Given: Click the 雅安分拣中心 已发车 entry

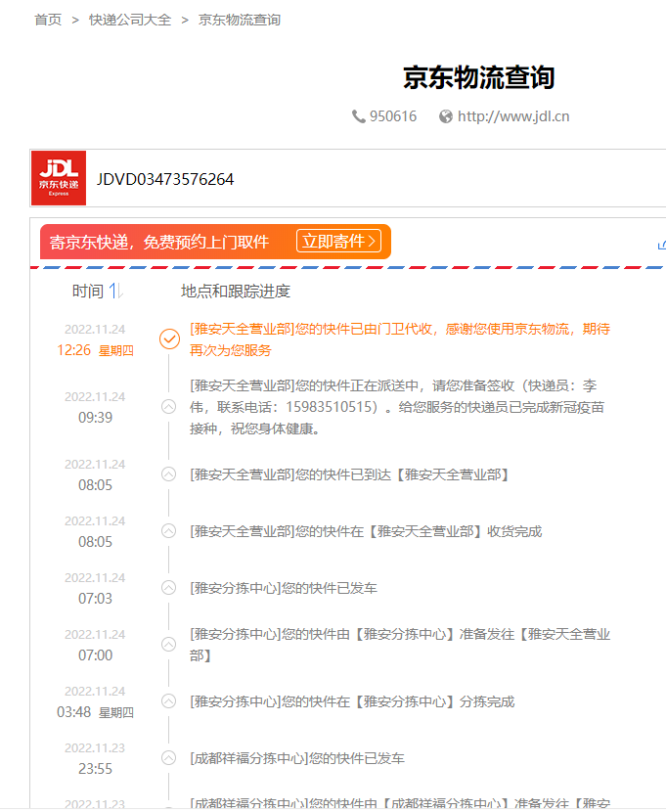Looking at the screenshot, I should click(284, 588).
